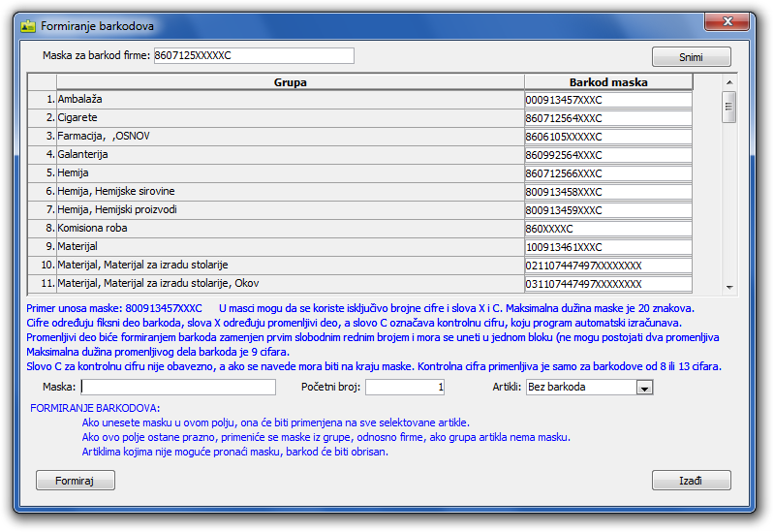Select the Hemija, Hemijski proizvodi row
Image resolution: width=774 pixels, height=532 pixels.
(x=290, y=210)
